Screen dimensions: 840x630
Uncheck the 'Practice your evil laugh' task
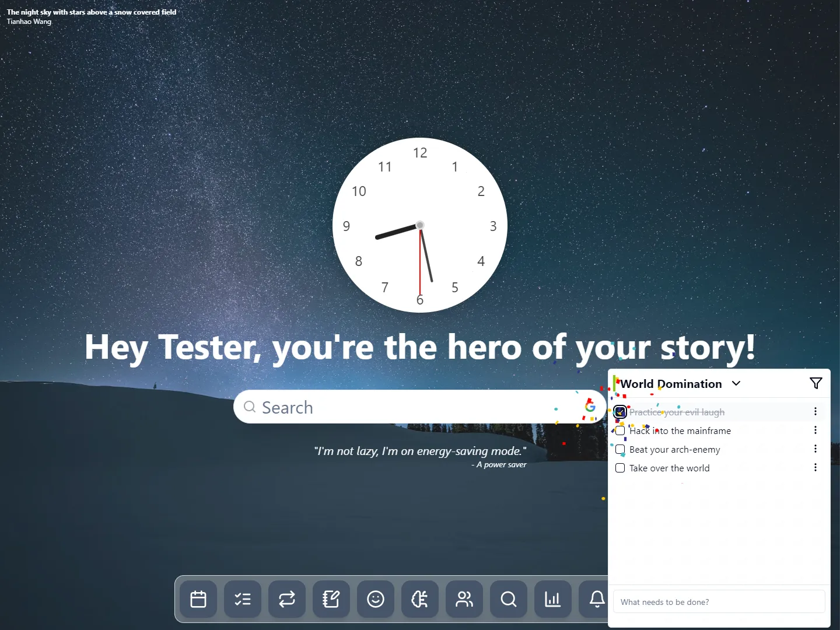[620, 412]
